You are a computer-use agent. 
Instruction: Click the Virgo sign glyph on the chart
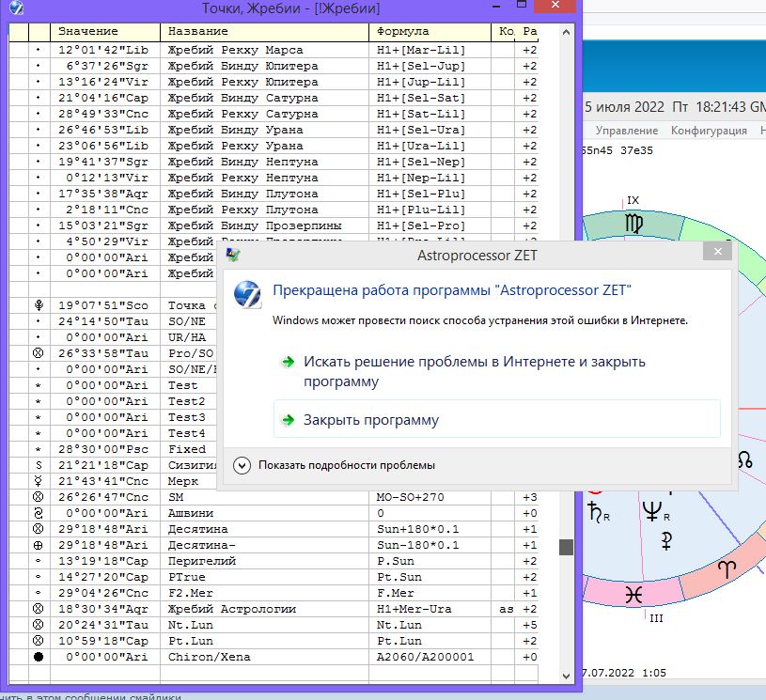pos(633,225)
